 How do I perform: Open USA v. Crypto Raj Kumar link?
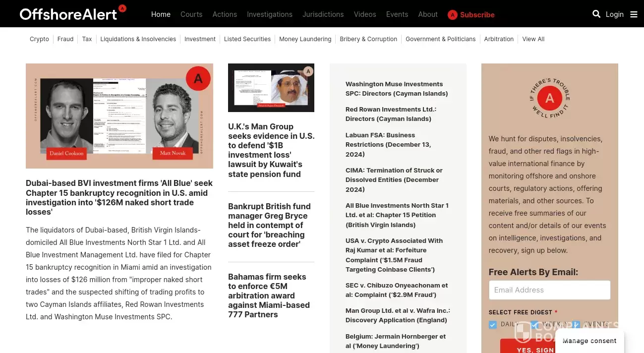tap(394, 255)
